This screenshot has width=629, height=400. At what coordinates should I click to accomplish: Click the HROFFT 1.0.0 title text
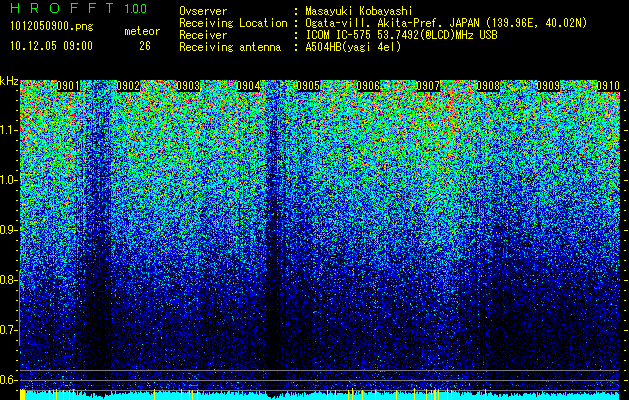(x=79, y=8)
